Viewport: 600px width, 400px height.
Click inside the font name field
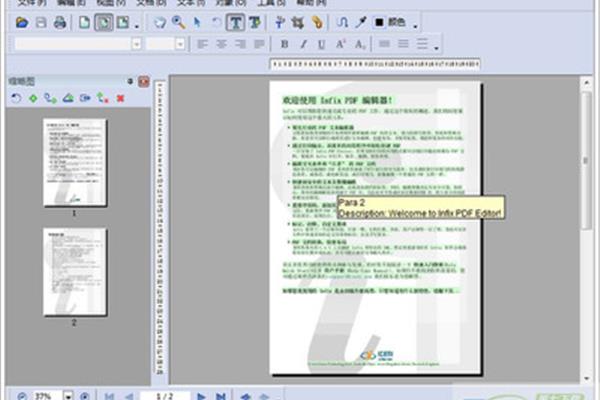tap(73, 44)
